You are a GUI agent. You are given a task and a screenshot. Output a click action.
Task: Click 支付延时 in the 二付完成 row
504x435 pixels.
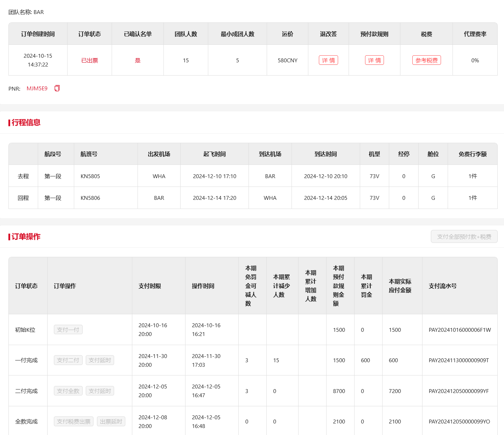pos(100,391)
